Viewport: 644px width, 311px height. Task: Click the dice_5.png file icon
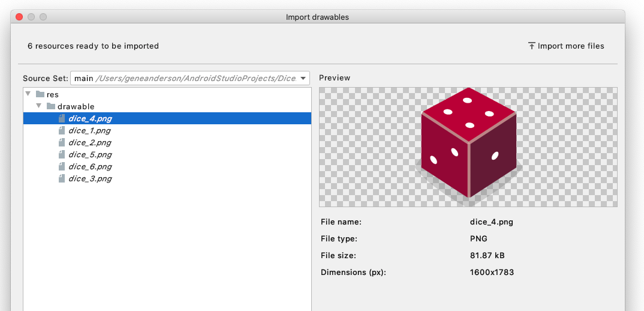61,155
